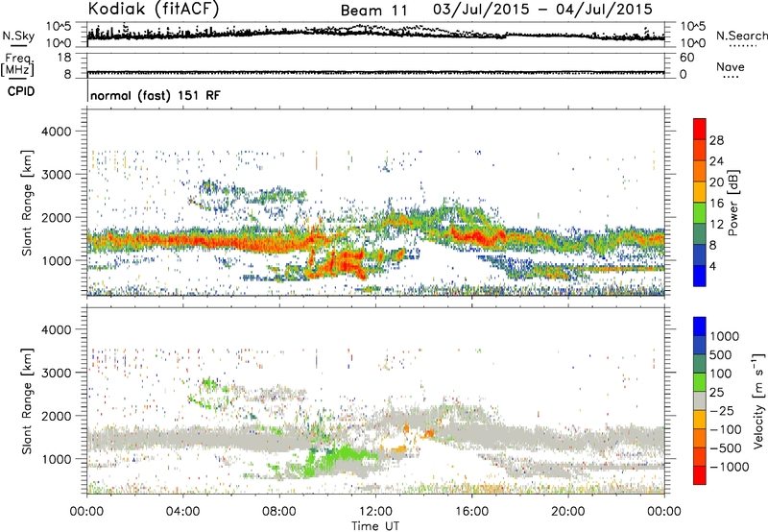Click the '2000' tick on power panel
The image size is (768, 532).
pos(56,217)
